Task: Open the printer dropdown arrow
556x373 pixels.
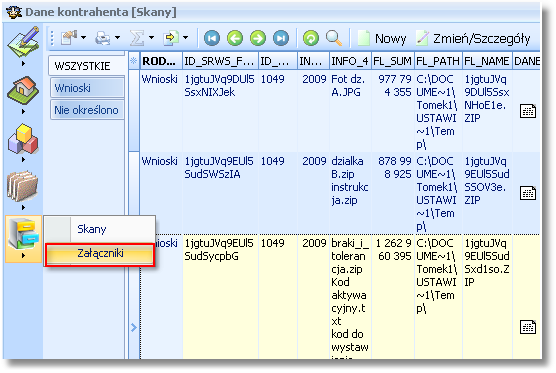Action: point(117,37)
